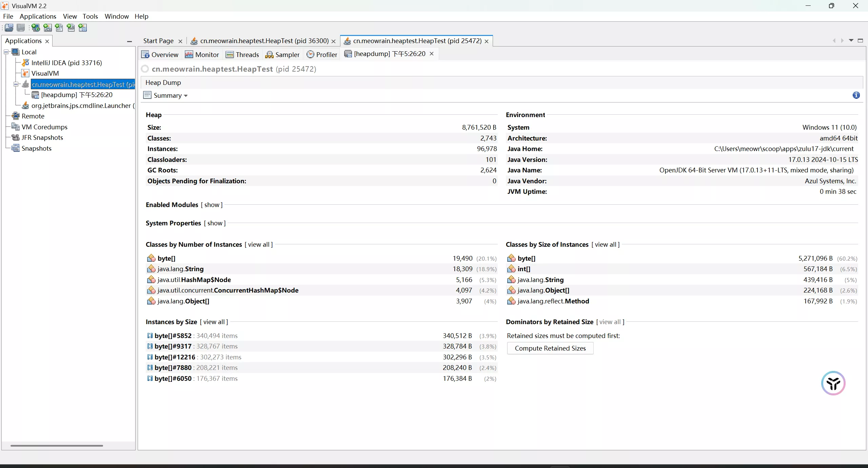Click the Applications panel horizontal scrollbar
Screen dimensions: 868x468
tap(57, 446)
